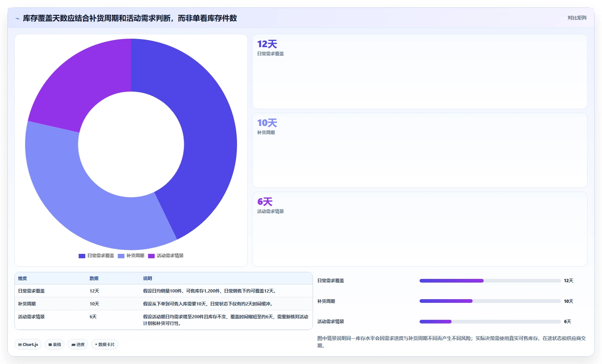
Task: Click the title 库存覆盖天数应结合补货周期
Action: (x=130, y=18)
